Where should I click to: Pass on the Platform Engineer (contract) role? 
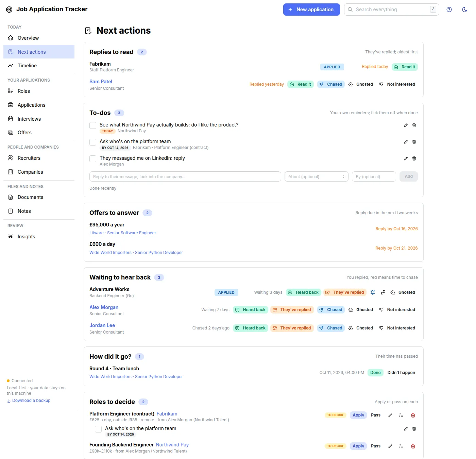coord(376,415)
